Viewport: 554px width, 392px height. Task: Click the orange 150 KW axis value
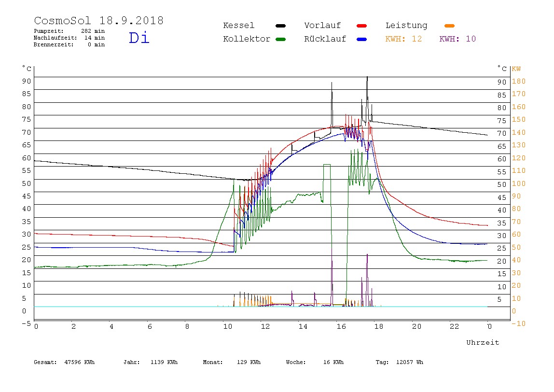click(519, 119)
